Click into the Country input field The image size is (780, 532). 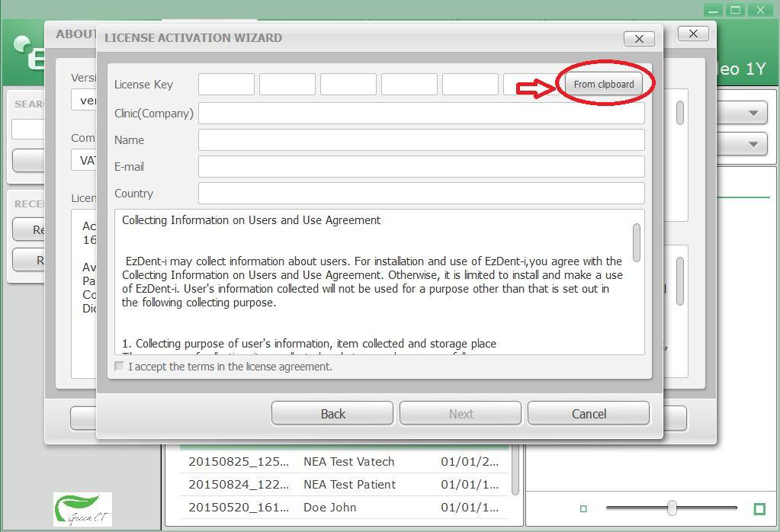[x=422, y=194]
